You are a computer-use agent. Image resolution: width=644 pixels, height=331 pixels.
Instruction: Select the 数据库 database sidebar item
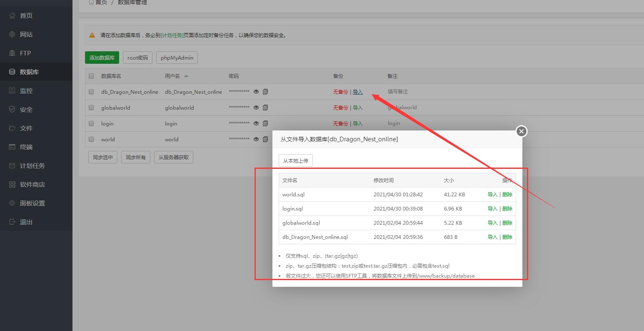(36, 72)
